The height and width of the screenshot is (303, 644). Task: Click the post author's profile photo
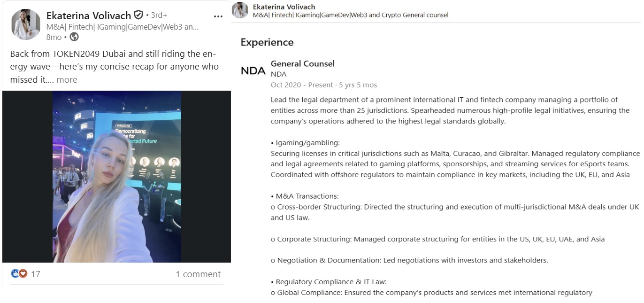point(26,24)
